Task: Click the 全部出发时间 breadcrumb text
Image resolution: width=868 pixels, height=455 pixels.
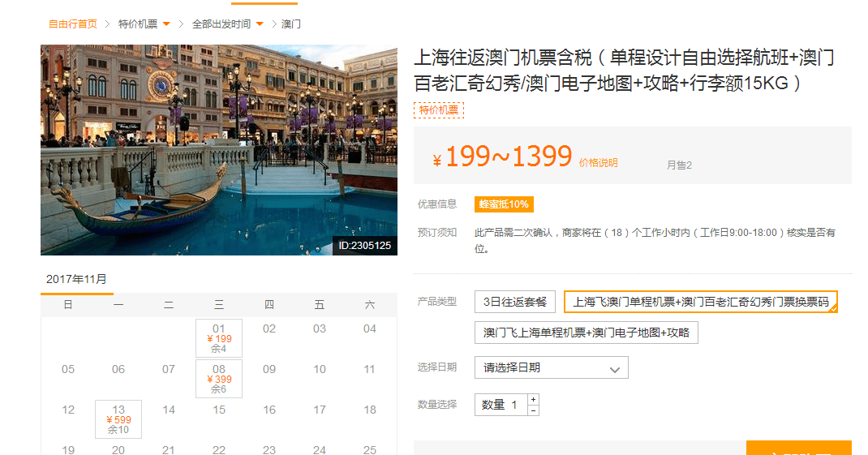Action: coord(221,24)
